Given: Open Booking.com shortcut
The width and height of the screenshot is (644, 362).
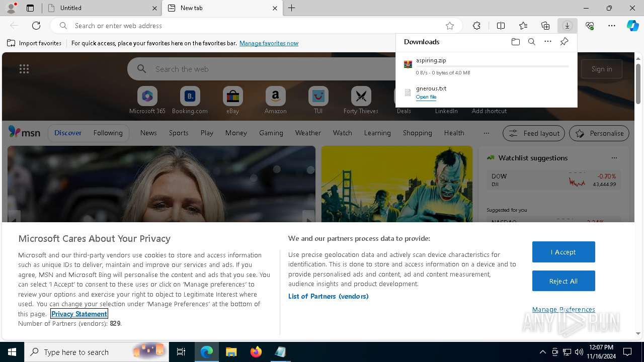Looking at the screenshot, I should pos(190,101).
